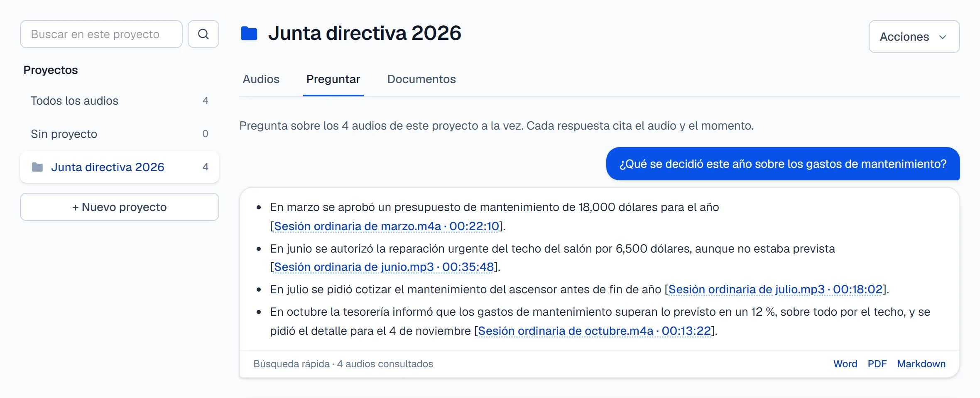Screen dimensions: 980x398
Task: Open citation Sesión ordinaria de octubre.m4a 00:13:22
Action: tap(595, 331)
